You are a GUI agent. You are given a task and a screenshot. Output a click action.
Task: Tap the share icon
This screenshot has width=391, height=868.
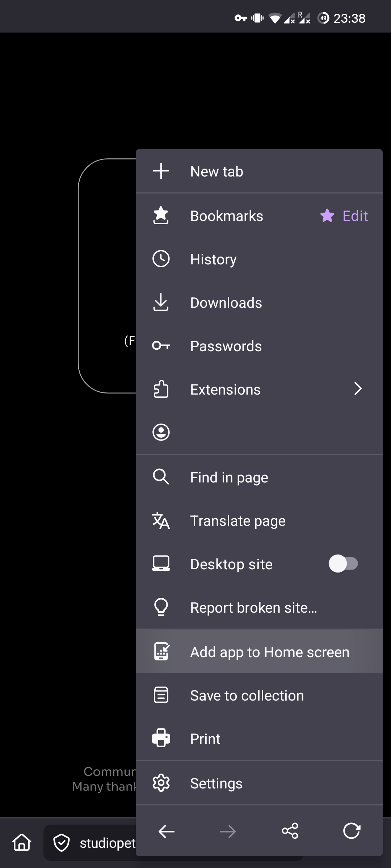290,831
